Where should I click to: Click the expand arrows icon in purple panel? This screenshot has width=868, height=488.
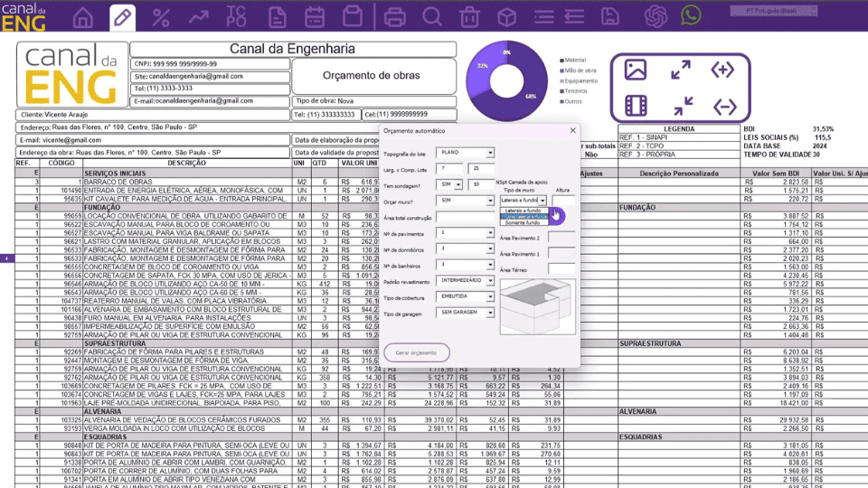[x=680, y=70]
